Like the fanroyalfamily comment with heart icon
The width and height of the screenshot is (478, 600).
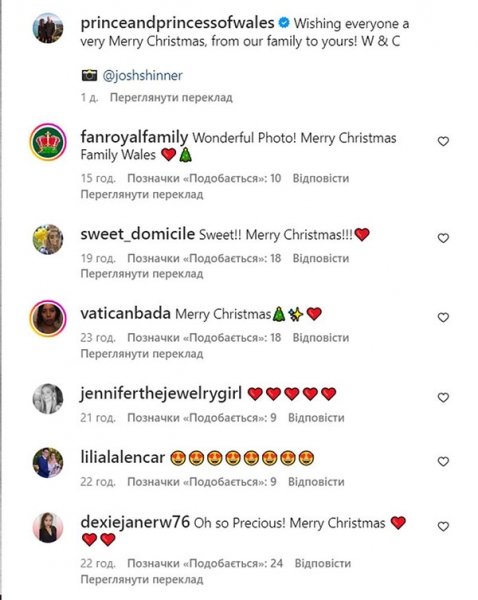(443, 142)
